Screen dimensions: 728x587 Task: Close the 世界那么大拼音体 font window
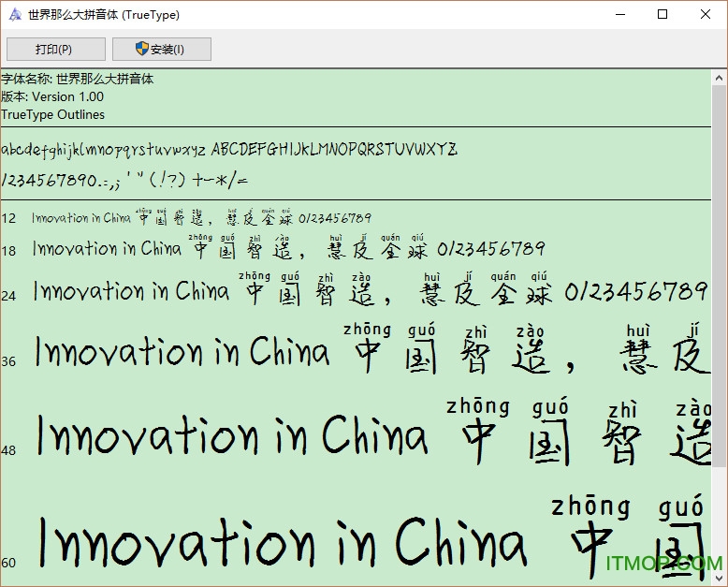point(706,15)
